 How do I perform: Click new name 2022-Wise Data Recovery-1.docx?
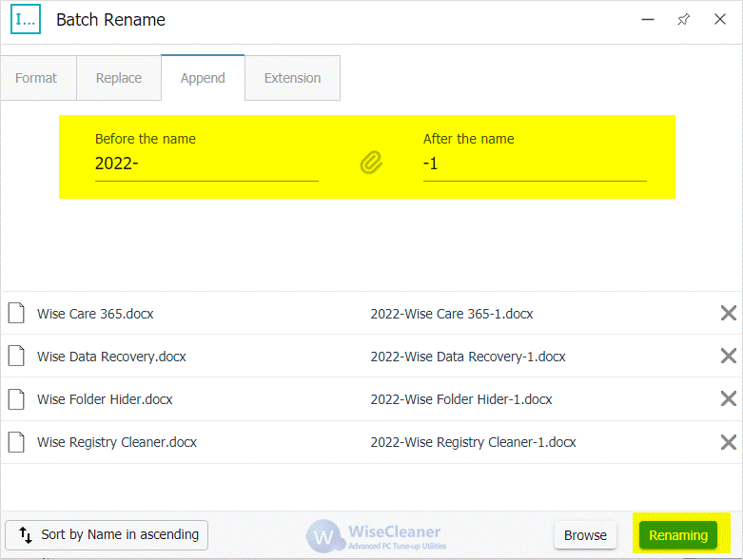(x=468, y=357)
